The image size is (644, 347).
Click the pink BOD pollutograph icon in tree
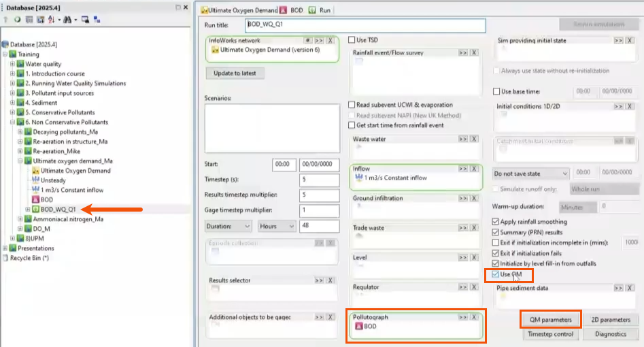pyautogui.click(x=36, y=199)
